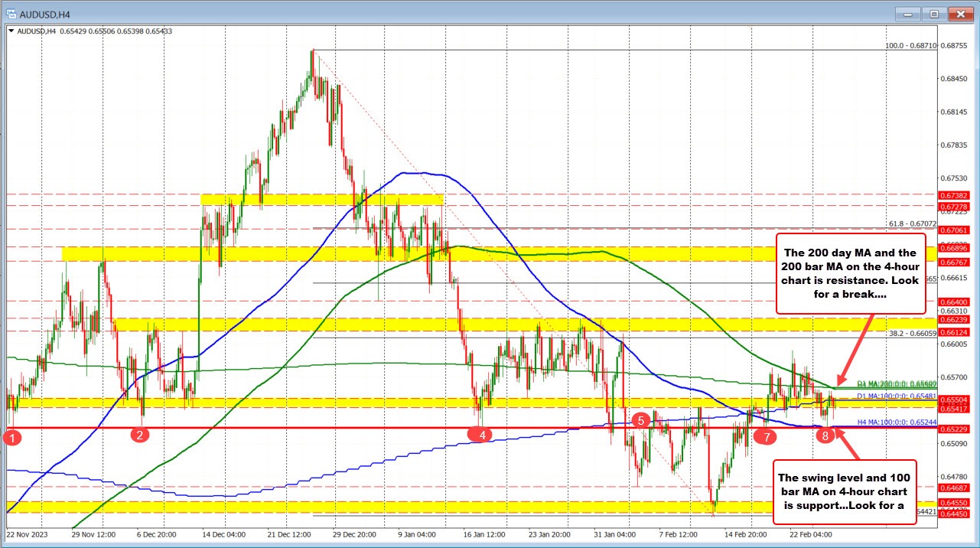Click the chart window title bar icon
This screenshot has width=980, height=548.
(12, 13)
